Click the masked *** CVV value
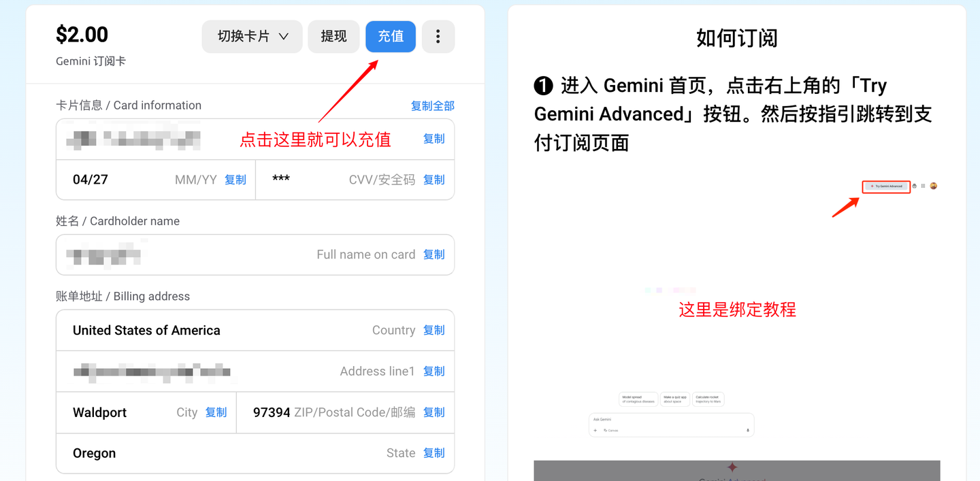 click(281, 180)
